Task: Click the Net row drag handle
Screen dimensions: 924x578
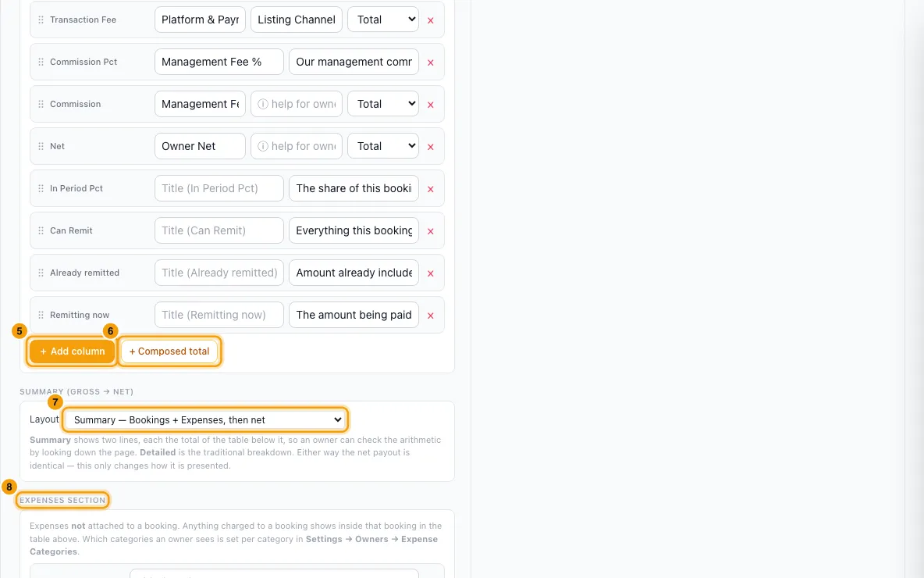Action: tap(41, 146)
